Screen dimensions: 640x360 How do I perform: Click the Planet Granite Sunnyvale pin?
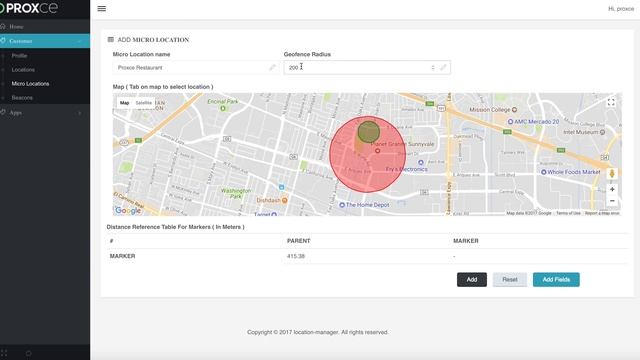click(378, 151)
